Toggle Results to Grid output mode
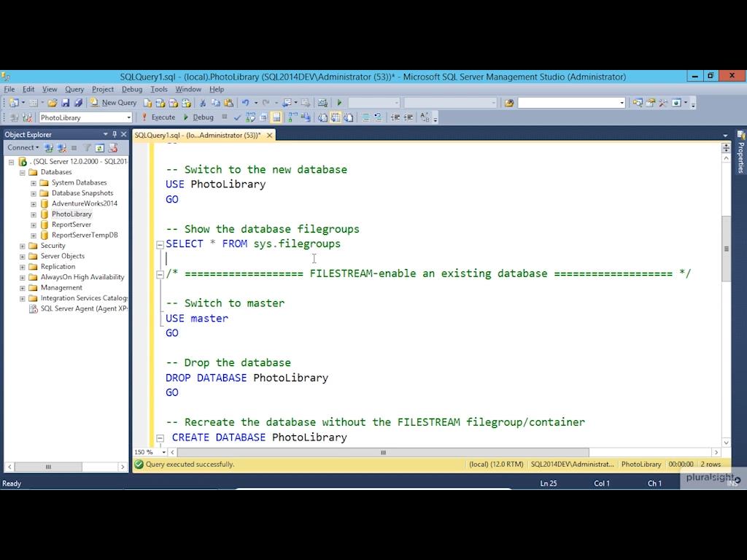The image size is (747, 560). (336, 117)
